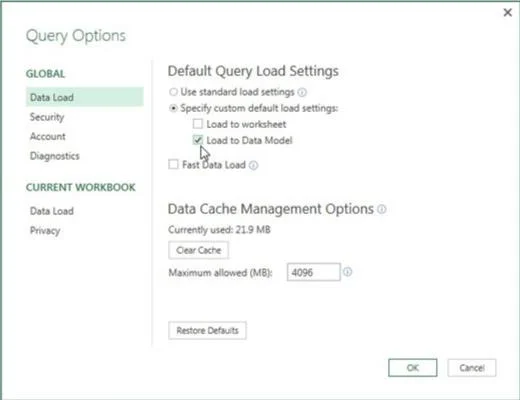Enable Load to worksheet checkbox
This screenshot has width=520, height=400.
(x=198, y=124)
